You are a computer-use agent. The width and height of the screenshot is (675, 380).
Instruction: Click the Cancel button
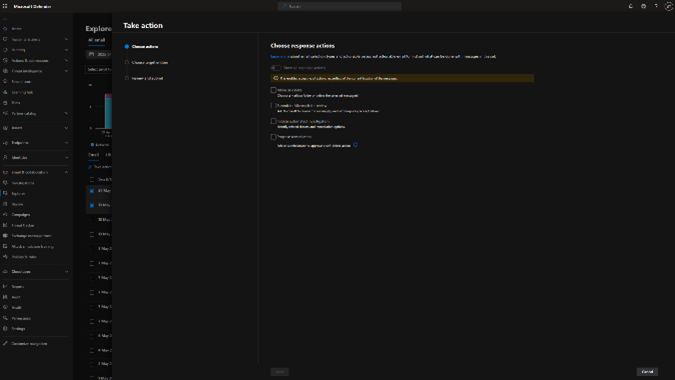coord(647,371)
